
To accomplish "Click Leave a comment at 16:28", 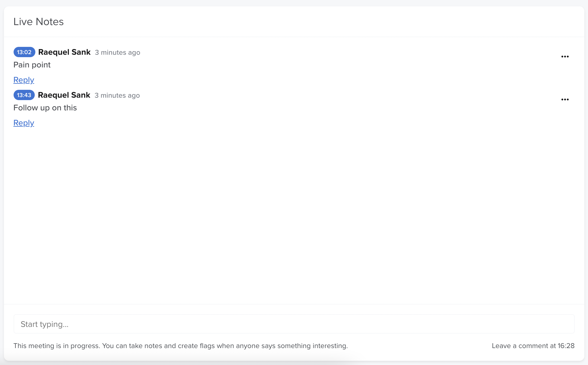I will pos(533,346).
